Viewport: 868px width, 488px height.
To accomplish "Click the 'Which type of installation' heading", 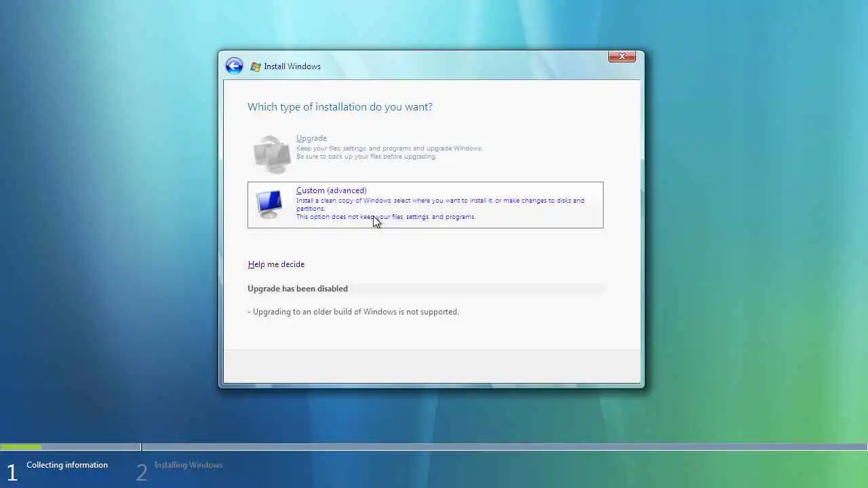I will click(x=340, y=107).
